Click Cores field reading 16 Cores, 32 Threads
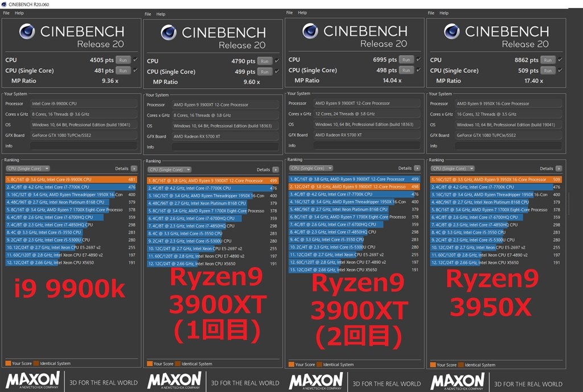This screenshot has height=392, width=583. point(508,114)
